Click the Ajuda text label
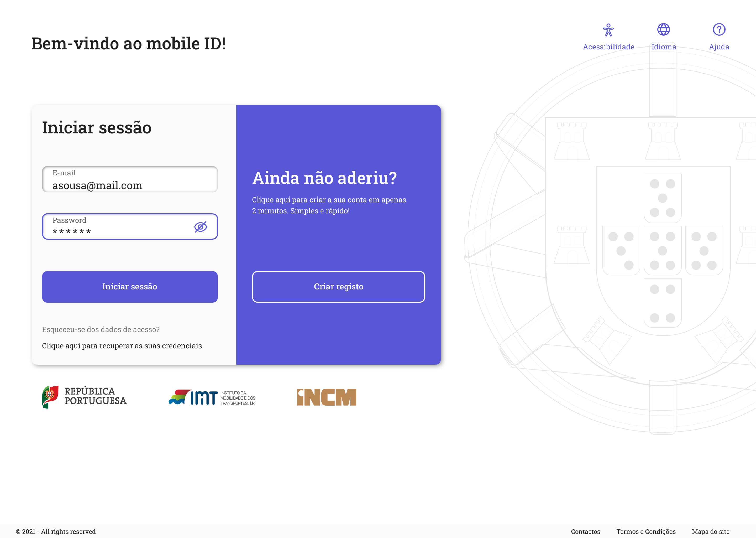 click(719, 47)
